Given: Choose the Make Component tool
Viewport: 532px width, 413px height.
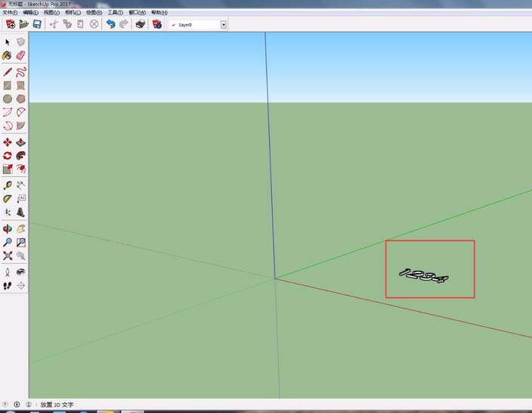Looking at the screenshot, I should coord(20,42).
